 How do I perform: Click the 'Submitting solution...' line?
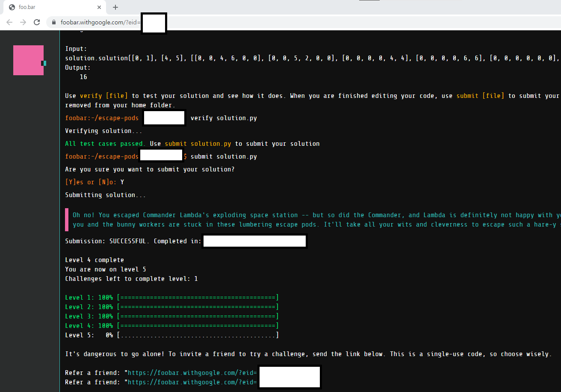(106, 195)
